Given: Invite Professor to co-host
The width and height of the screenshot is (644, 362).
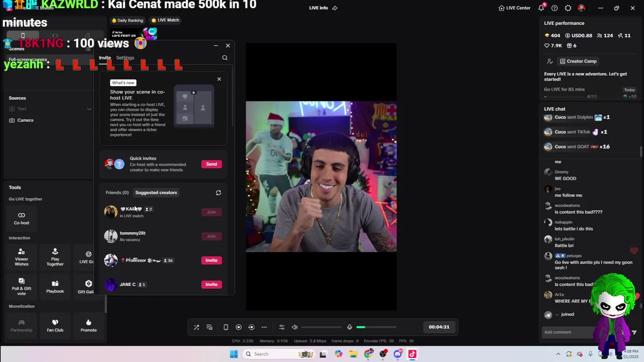Looking at the screenshot, I should point(211,260).
